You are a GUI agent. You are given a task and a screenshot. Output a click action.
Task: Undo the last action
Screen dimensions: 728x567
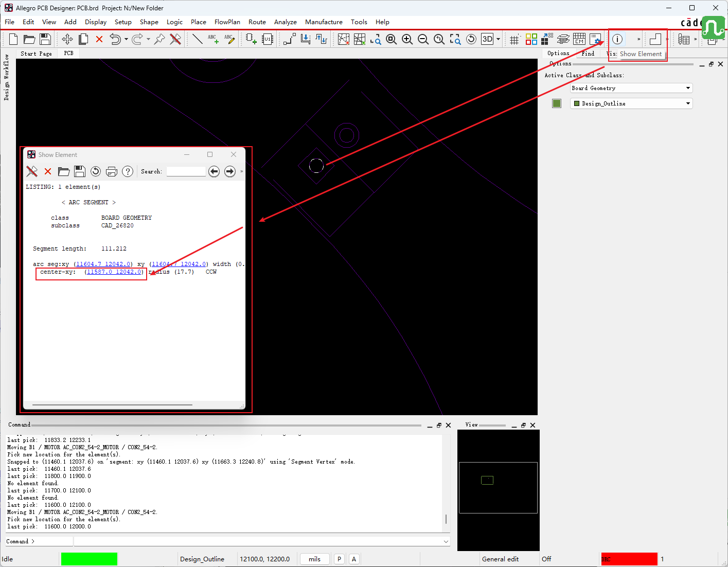(x=115, y=39)
